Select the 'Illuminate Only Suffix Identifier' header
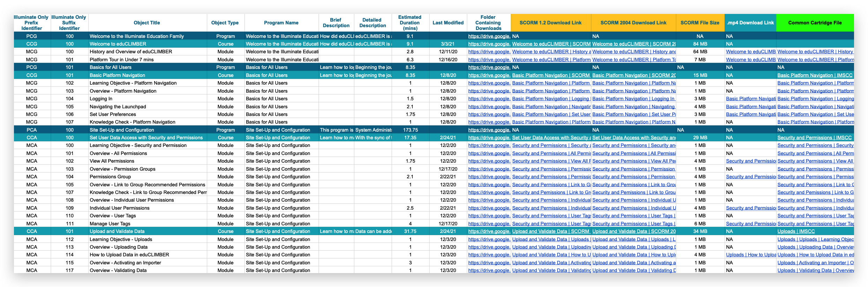This screenshot has height=287, width=868. point(69,23)
